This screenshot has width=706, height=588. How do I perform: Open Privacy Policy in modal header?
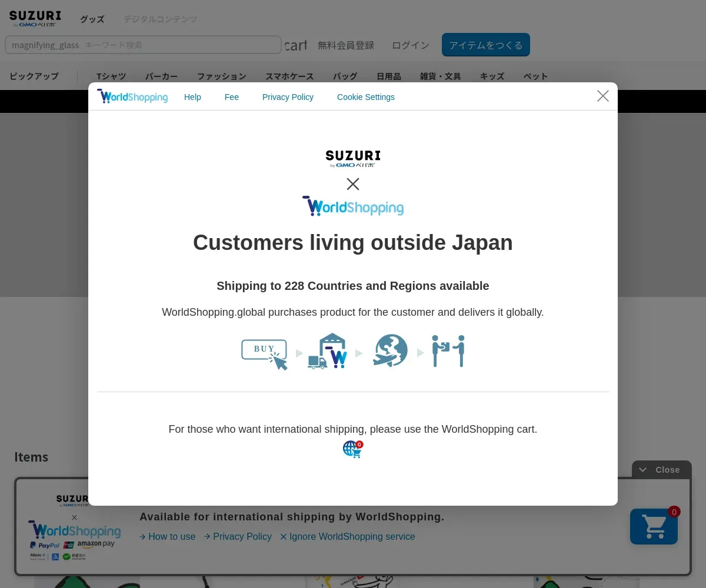coord(288,97)
